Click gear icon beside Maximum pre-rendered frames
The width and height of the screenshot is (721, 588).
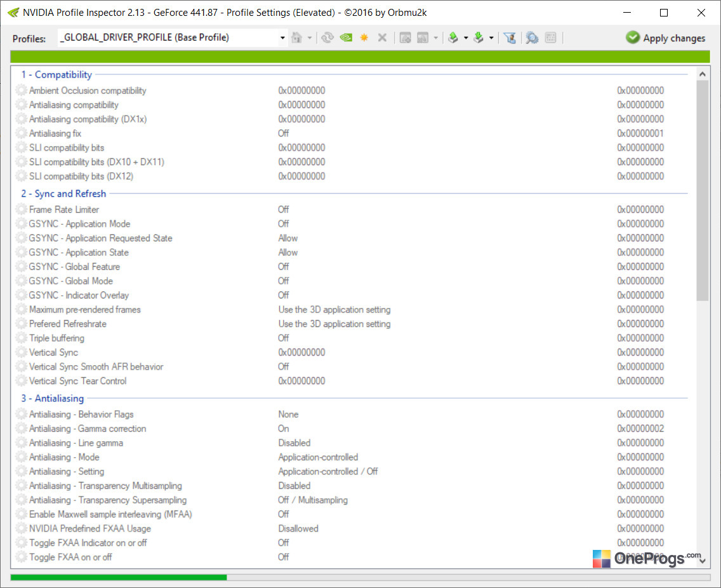coord(21,309)
